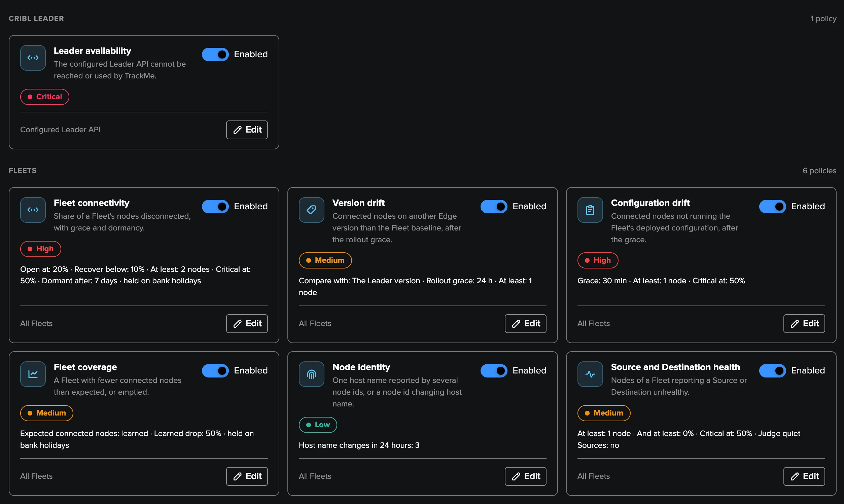The image size is (844, 504).
Task: Click the Fleet coverage chart icon
Action: 33,374
